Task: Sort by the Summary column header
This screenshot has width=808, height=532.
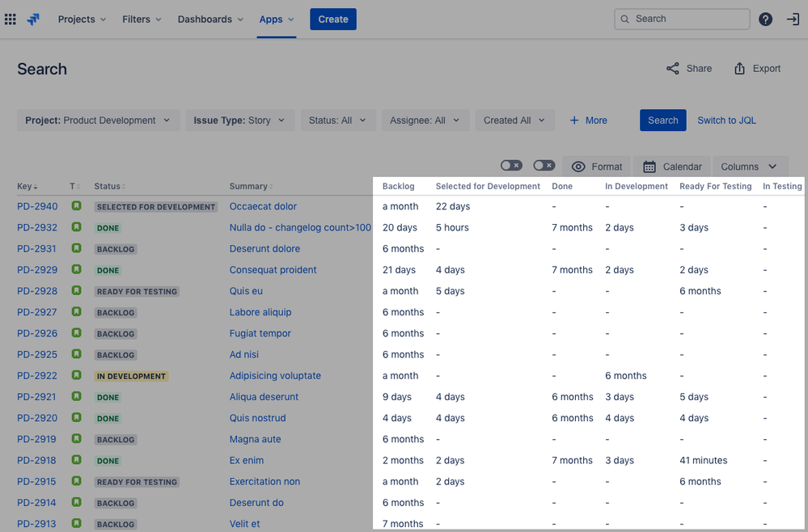Action: coord(251,187)
